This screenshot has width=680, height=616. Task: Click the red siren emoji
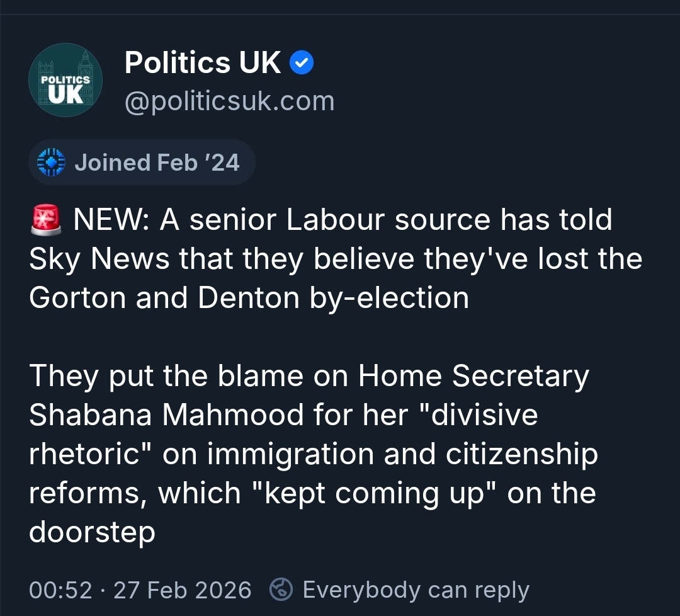[x=46, y=220]
